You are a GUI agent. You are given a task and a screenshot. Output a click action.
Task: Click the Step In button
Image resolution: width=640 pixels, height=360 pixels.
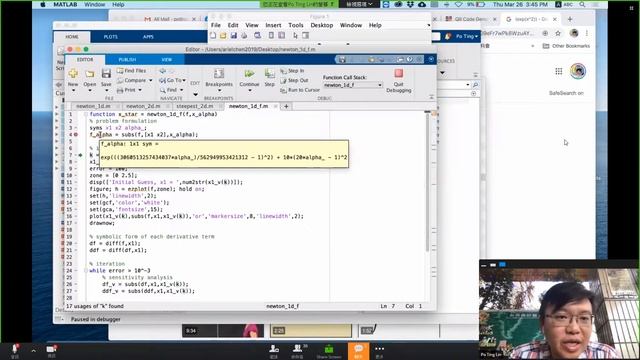(292, 71)
